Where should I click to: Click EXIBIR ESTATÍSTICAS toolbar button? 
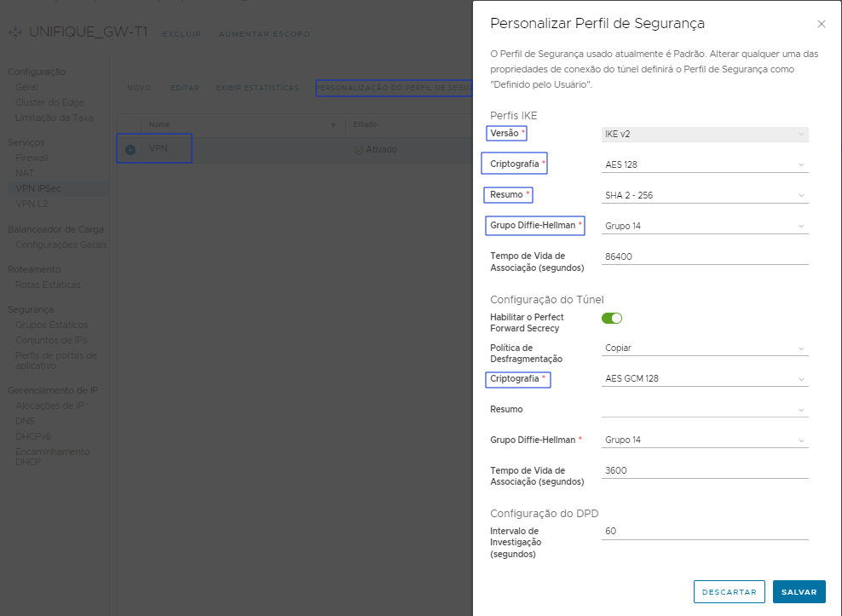[x=257, y=88]
